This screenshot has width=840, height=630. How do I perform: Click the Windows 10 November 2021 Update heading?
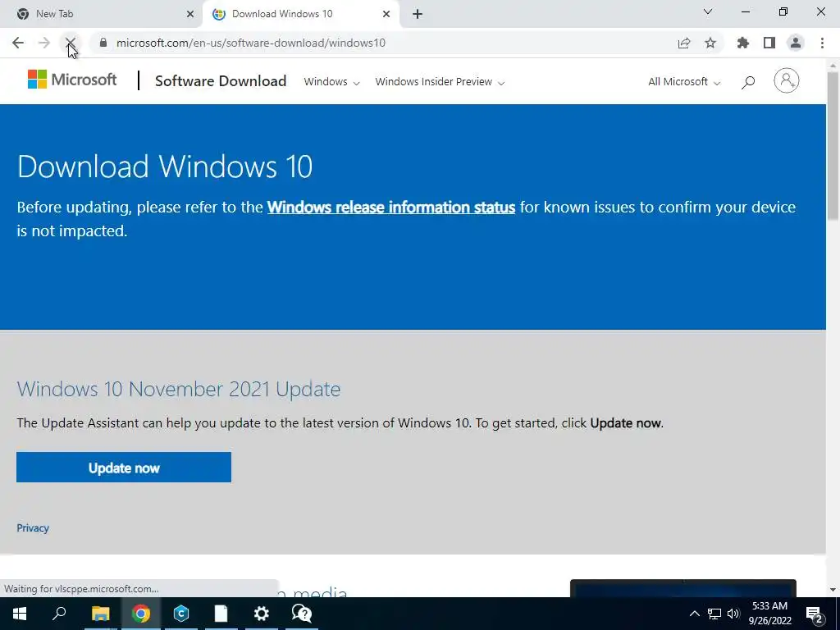pos(178,389)
